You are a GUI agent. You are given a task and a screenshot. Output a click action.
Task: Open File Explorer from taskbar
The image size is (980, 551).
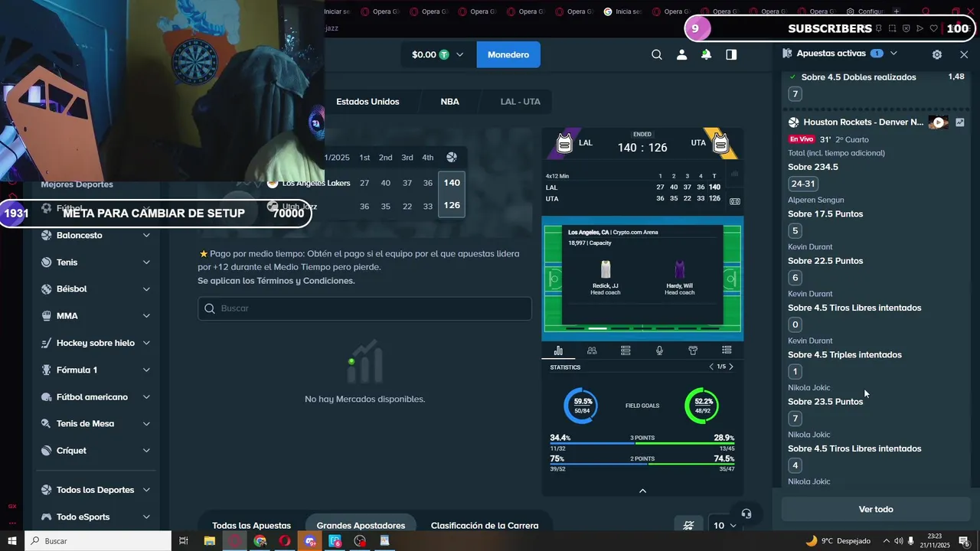pyautogui.click(x=209, y=541)
